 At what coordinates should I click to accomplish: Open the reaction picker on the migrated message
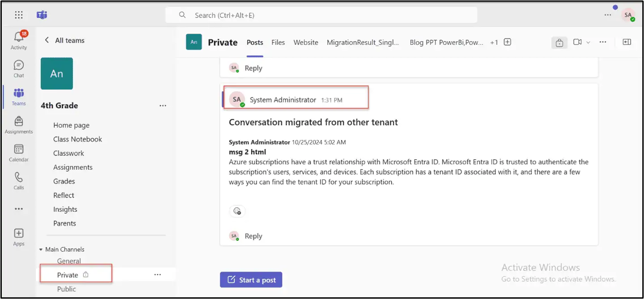tap(237, 211)
